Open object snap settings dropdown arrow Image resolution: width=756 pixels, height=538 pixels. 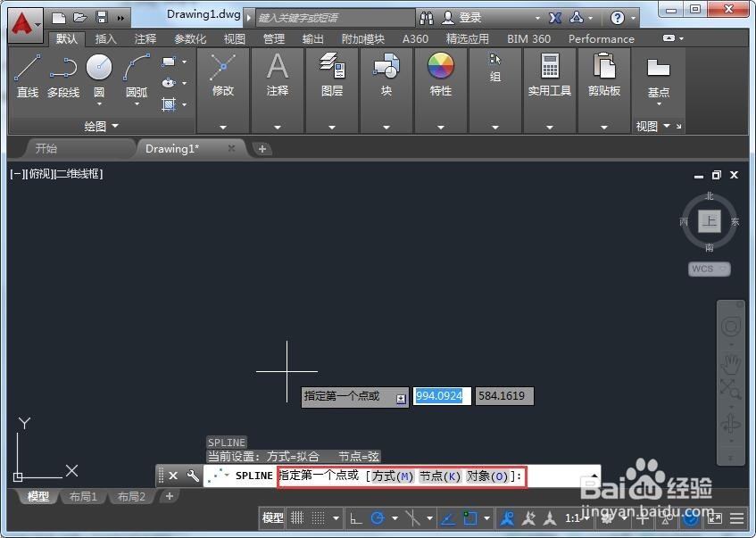click(x=487, y=518)
